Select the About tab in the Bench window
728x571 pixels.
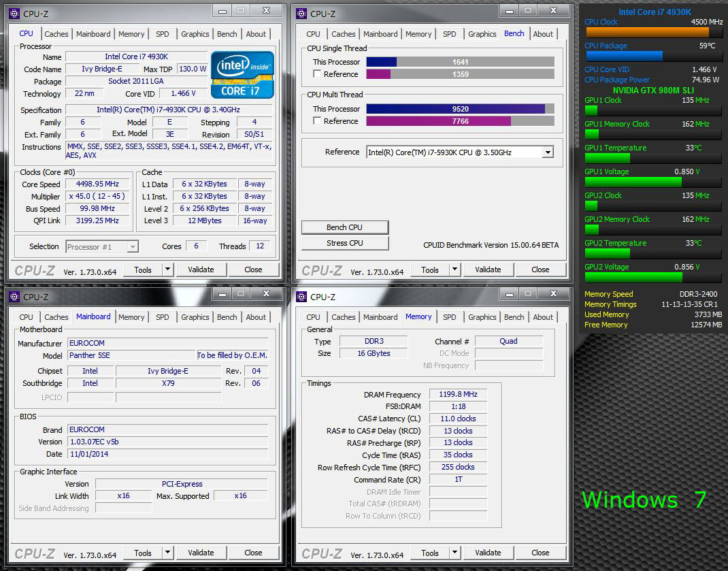click(x=543, y=34)
